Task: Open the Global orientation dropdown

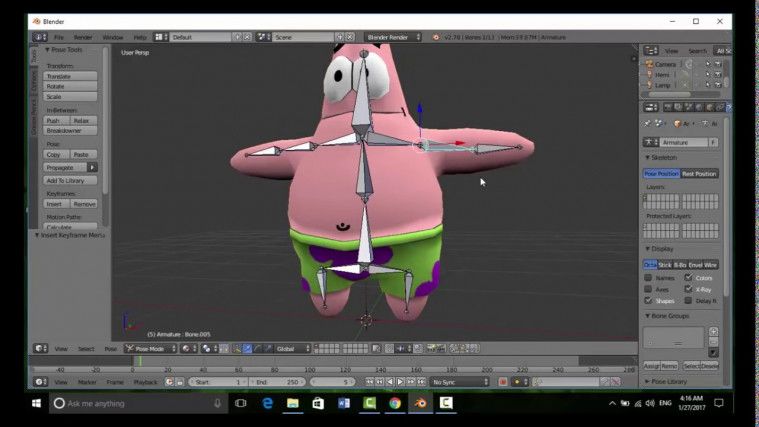Action: [x=291, y=349]
